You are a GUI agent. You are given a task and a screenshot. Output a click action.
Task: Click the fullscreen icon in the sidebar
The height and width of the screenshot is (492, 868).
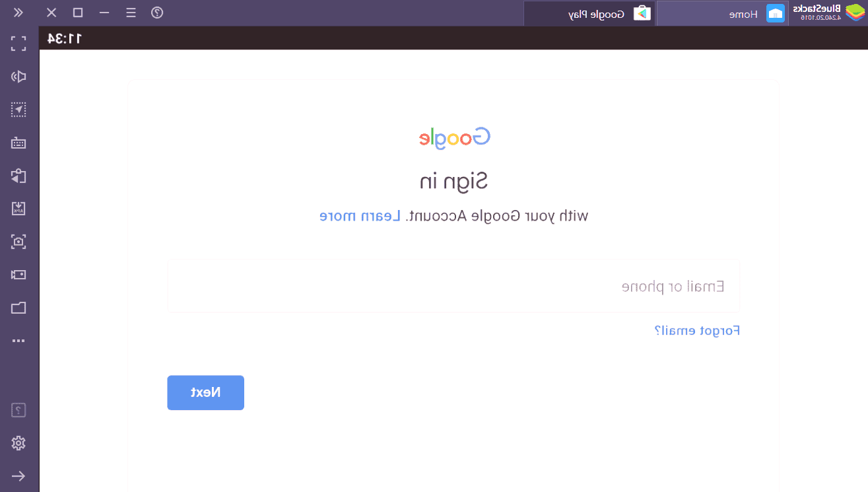coord(18,44)
